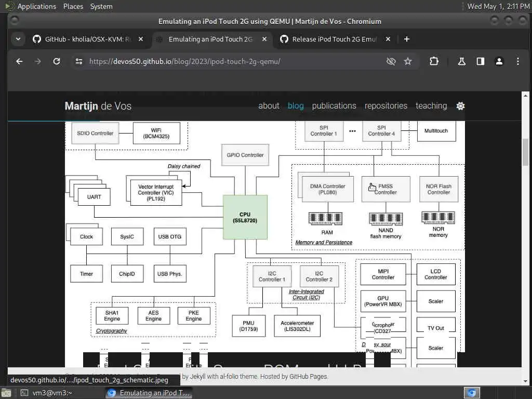Screen dimensions: 532x399
Task: Open the Chrome Labs flask icon
Action: [x=461, y=61]
